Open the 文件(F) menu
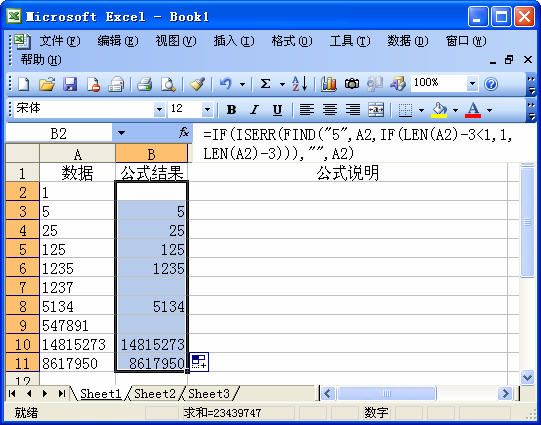The width and height of the screenshot is (541, 425). coord(60,41)
